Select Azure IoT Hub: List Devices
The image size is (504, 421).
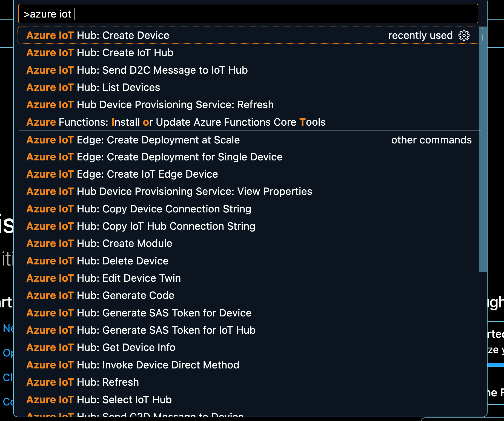[93, 88]
